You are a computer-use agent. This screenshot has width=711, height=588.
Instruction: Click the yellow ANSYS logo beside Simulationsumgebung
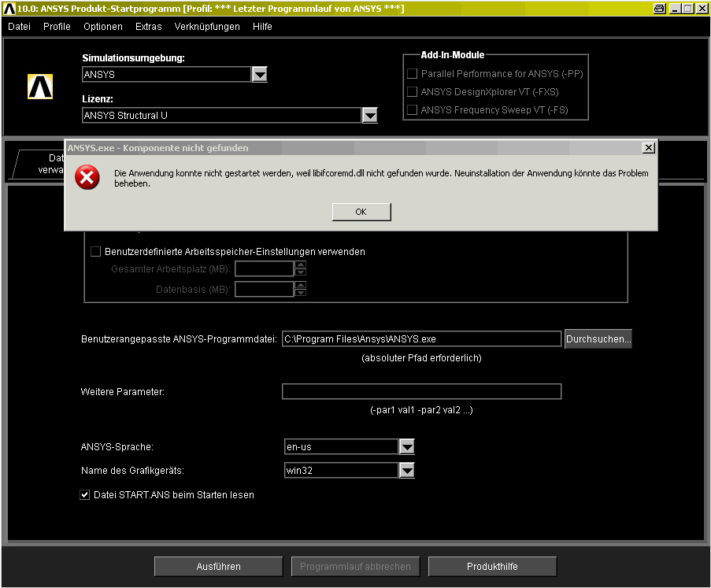pyautogui.click(x=40, y=86)
